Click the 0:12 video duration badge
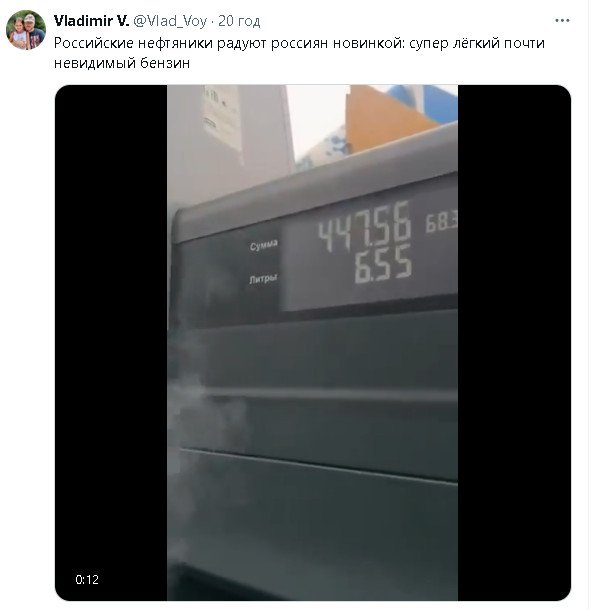 (87, 580)
